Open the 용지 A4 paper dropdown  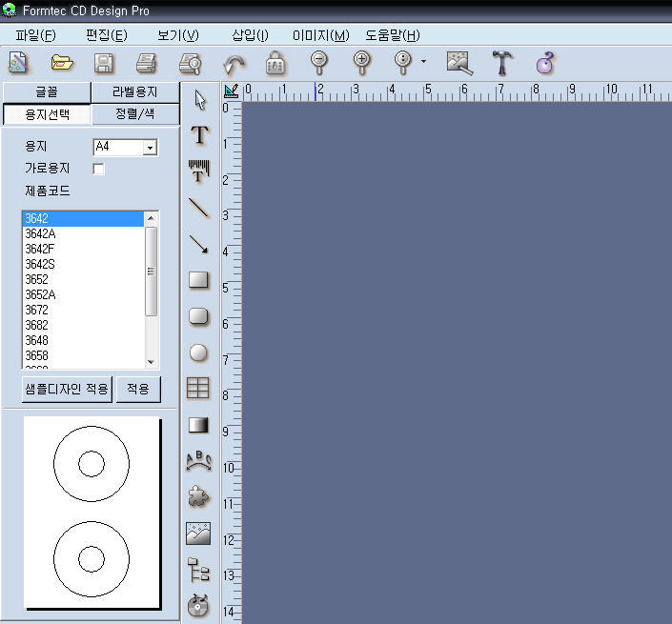point(150,148)
